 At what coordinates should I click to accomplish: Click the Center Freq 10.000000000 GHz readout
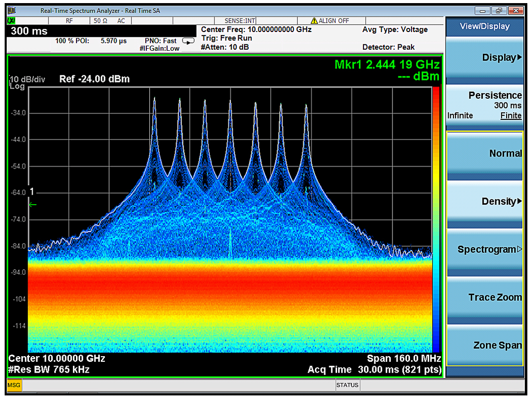pyautogui.click(x=256, y=29)
